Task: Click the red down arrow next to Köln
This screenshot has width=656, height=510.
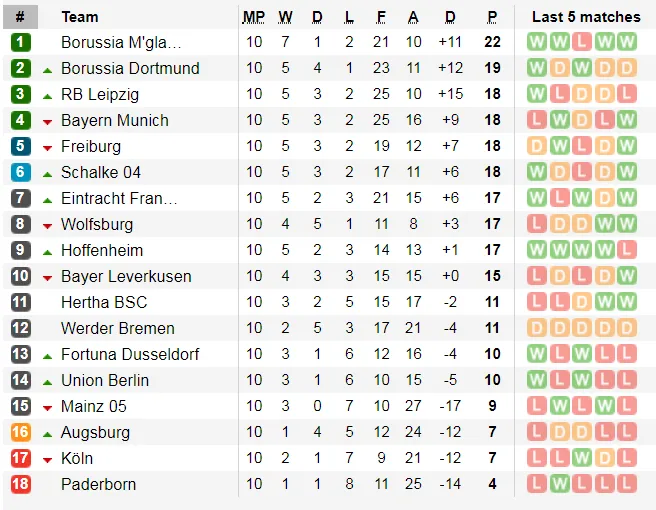Action: click(47, 459)
